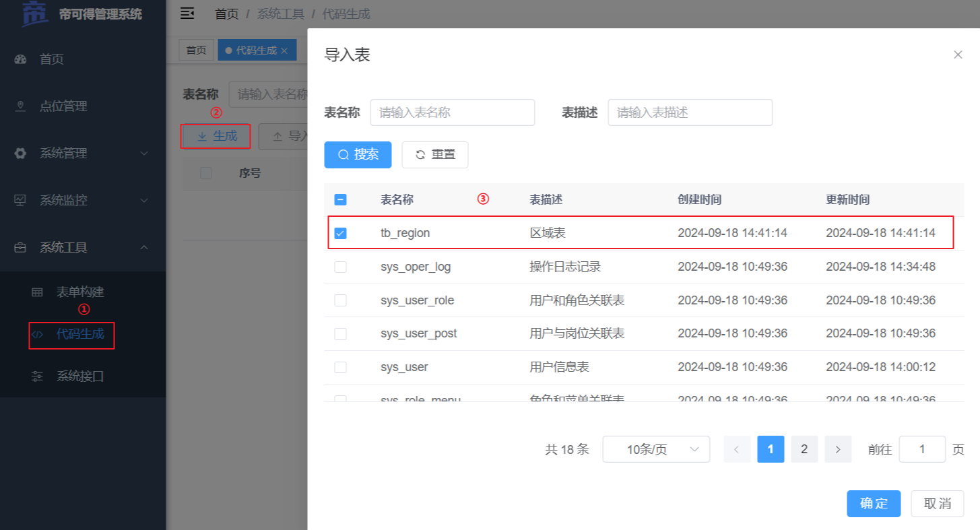The height and width of the screenshot is (530, 980).
Task: Click the 系统管理 gear icon
Action: click(20, 154)
